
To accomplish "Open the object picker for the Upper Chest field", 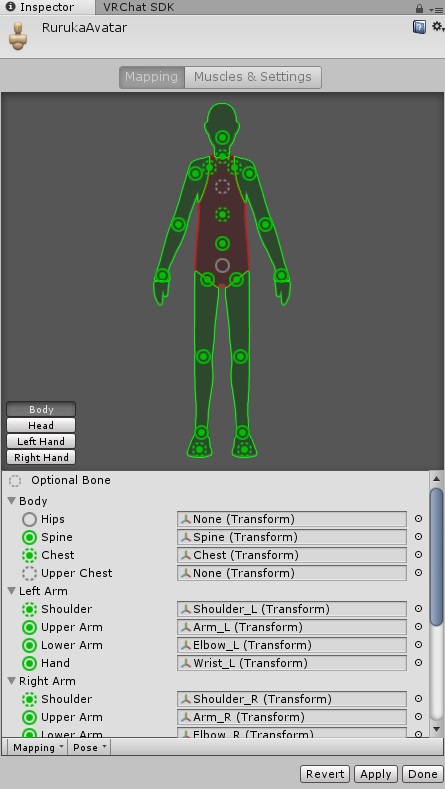I will tap(418, 573).
